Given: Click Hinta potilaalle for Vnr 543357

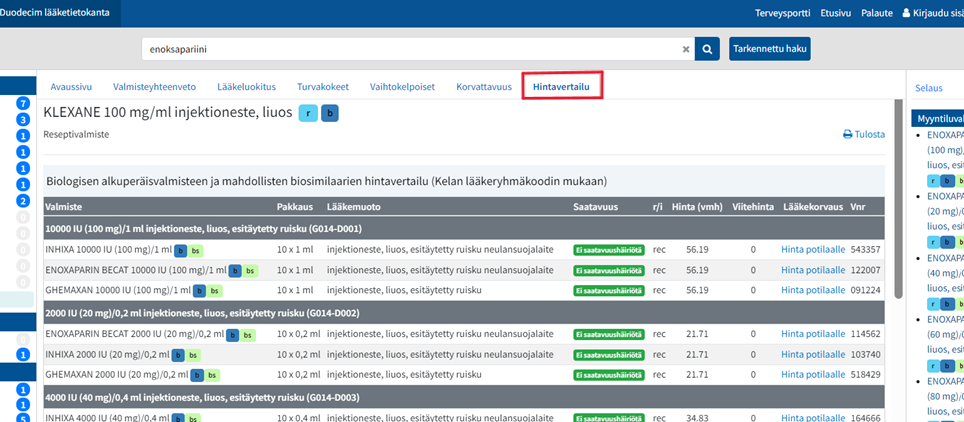Looking at the screenshot, I should (x=813, y=250).
